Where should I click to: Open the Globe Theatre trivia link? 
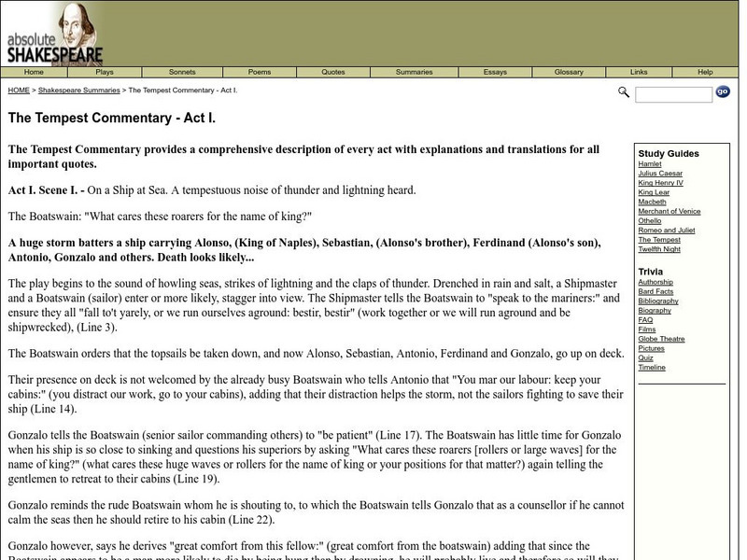(661, 337)
